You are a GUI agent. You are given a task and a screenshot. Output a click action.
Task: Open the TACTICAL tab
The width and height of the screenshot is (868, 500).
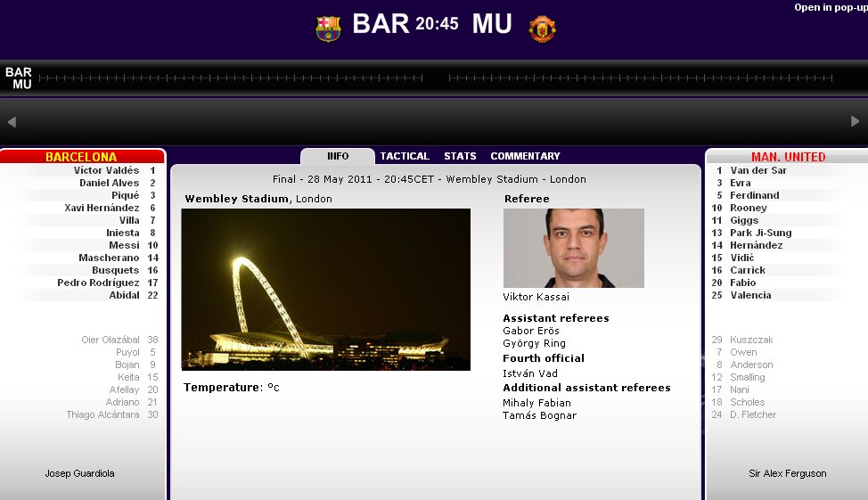click(405, 156)
